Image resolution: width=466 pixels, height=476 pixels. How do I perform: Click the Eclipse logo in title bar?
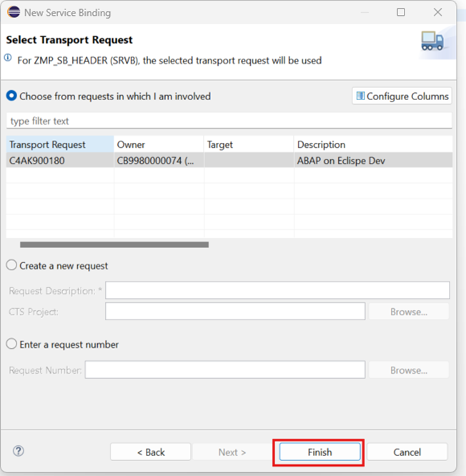(x=14, y=12)
